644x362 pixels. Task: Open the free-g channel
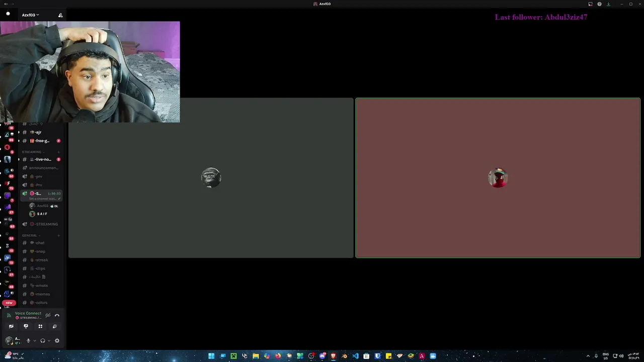(40, 141)
